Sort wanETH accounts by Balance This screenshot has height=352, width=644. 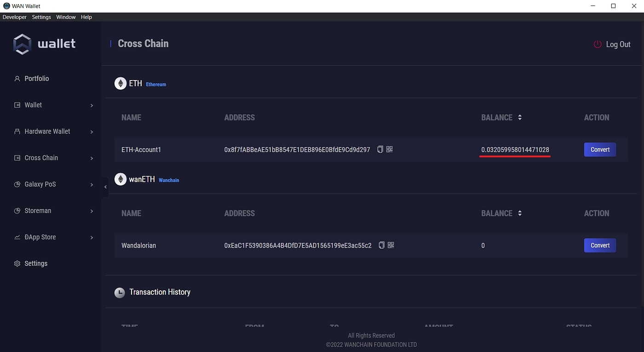pyautogui.click(x=520, y=213)
